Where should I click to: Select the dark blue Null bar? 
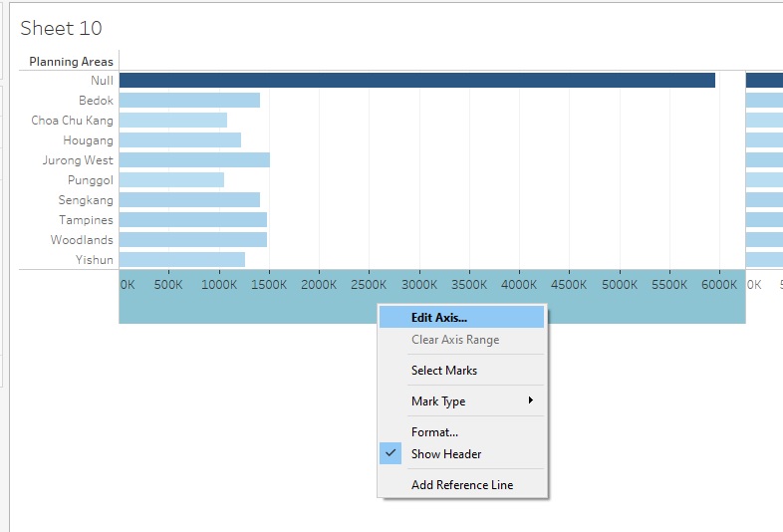(x=416, y=81)
